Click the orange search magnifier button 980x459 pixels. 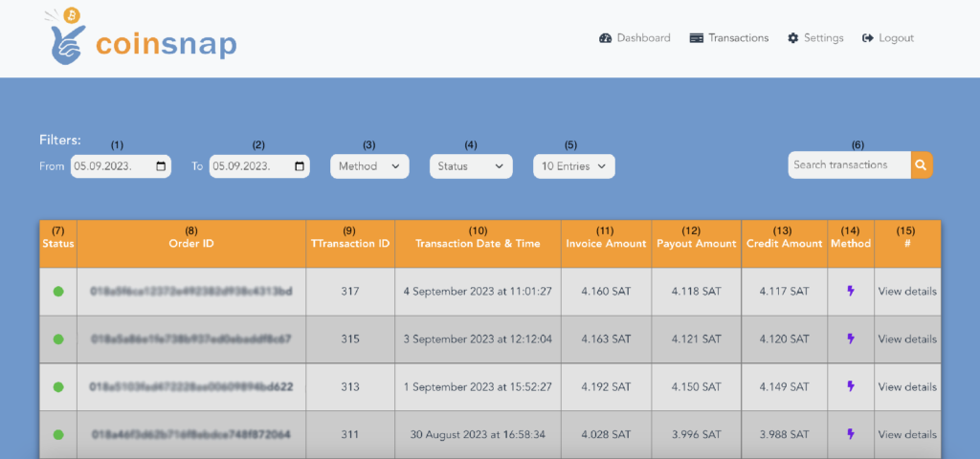click(x=921, y=164)
